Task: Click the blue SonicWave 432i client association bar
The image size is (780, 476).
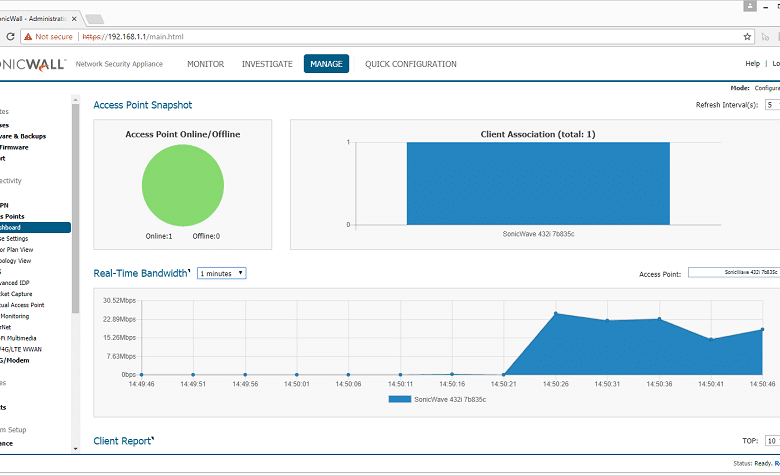Action: coord(538,184)
